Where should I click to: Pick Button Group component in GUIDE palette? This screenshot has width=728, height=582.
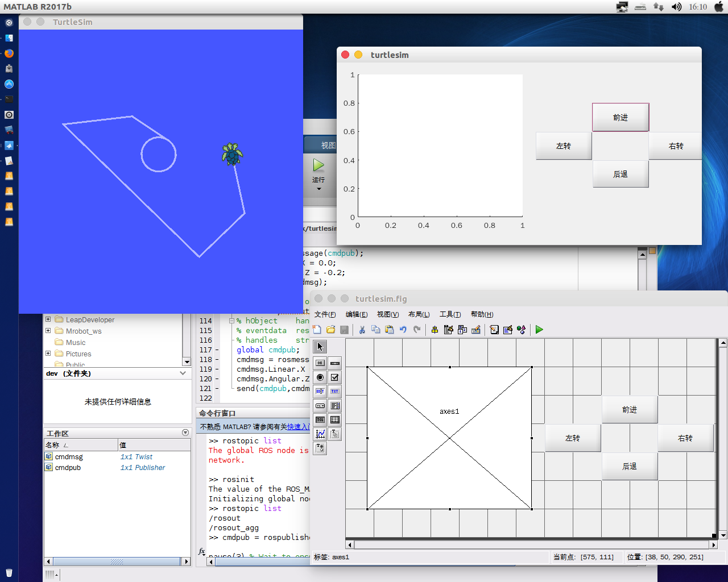(x=320, y=448)
